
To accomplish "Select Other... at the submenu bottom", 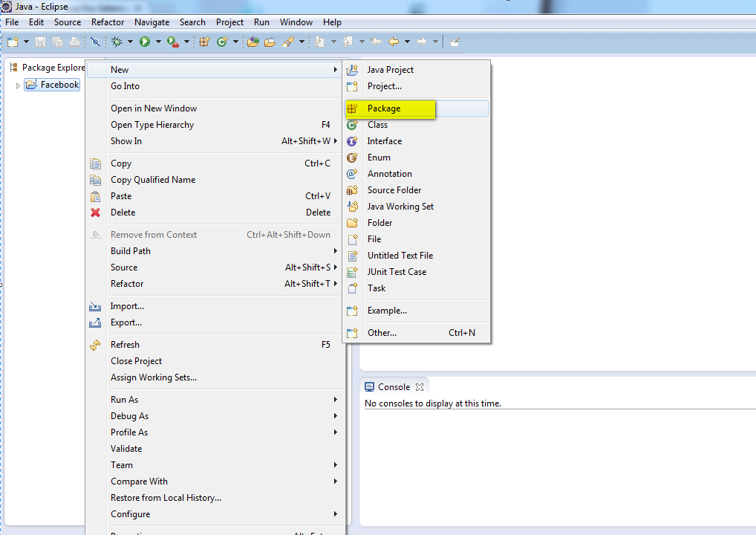I will [x=381, y=332].
